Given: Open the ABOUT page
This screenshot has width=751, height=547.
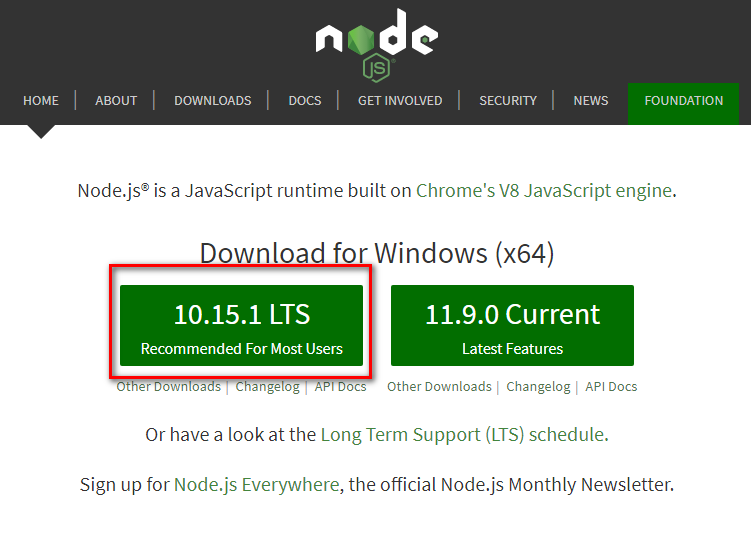Looking at the screenshot, I should tap(116, 101).
